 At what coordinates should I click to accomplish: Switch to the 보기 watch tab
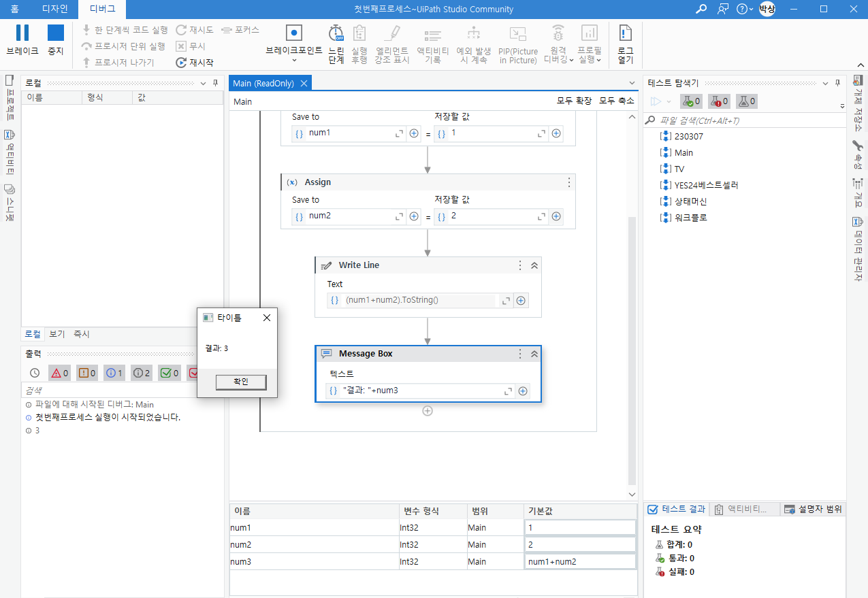(57, 334)
